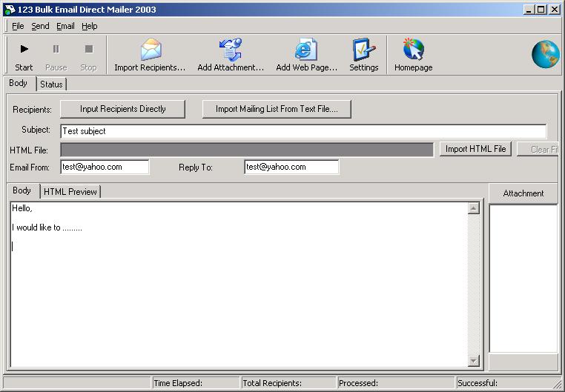Open the File menu
This screenshot has height=392, width=565.
pos(18,26)
